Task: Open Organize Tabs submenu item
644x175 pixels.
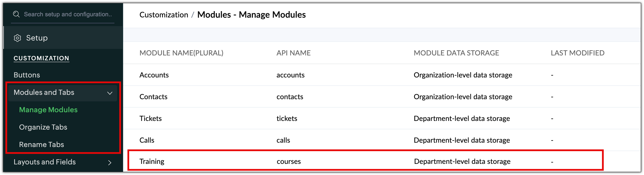Action: [43, 127]
